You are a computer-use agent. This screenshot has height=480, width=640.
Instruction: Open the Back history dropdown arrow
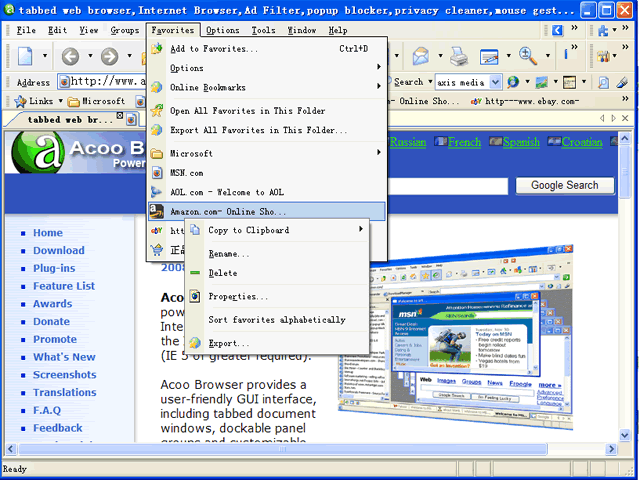pyautogui.click(x=90, y=56)
